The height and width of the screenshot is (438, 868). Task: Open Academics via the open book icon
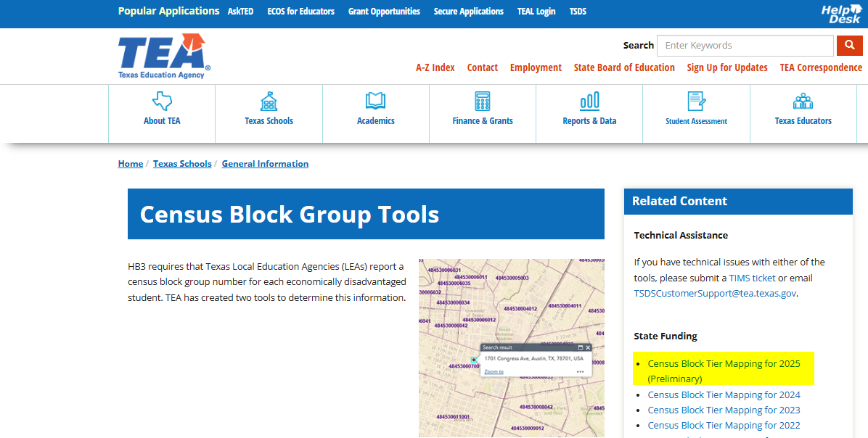[375, 102]
